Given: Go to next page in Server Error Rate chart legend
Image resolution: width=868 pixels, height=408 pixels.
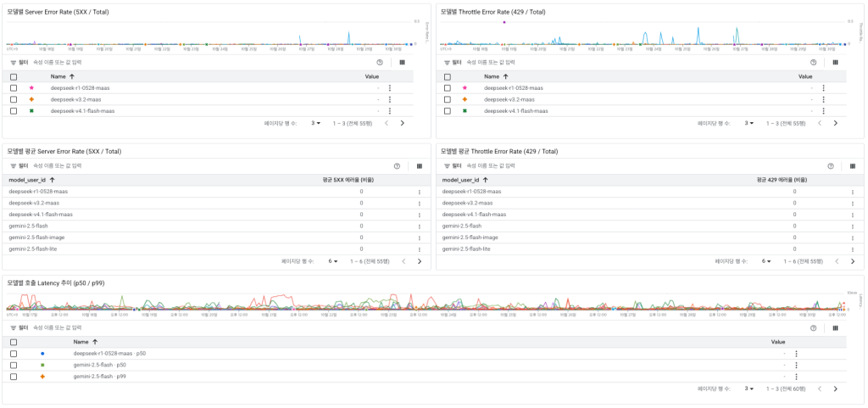Looking at the screenshot, I should point(402,123).
